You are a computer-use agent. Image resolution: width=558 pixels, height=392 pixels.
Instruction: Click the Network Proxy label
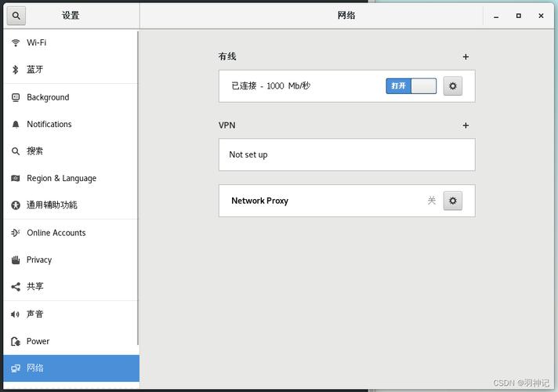259,201
